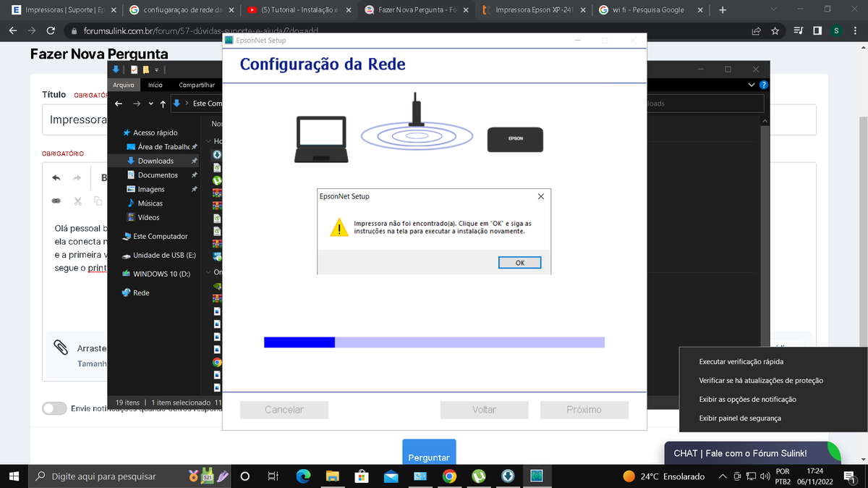Click undo arrow in forum editor toolbar

pyautogui.click(x=56, y=178)
